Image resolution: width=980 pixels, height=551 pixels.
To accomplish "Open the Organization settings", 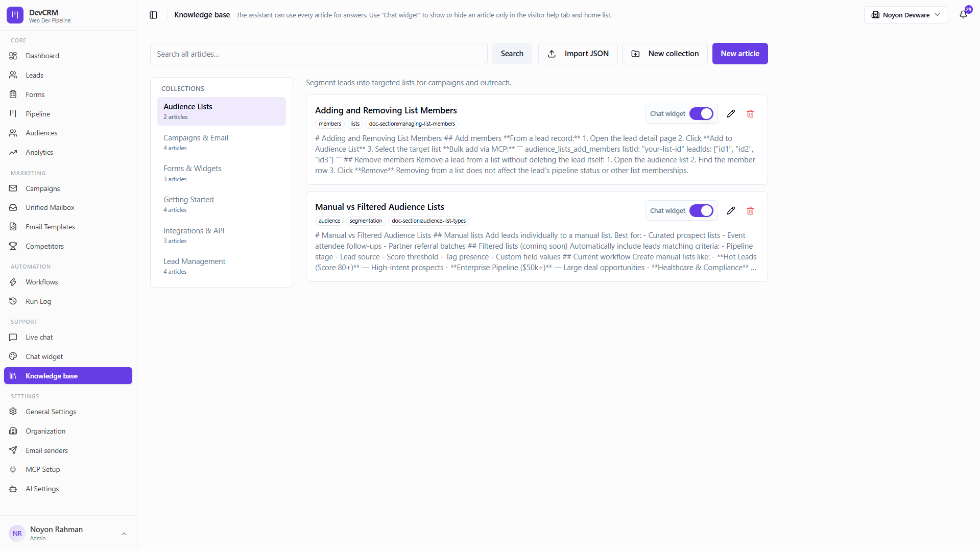I will 68,431.
